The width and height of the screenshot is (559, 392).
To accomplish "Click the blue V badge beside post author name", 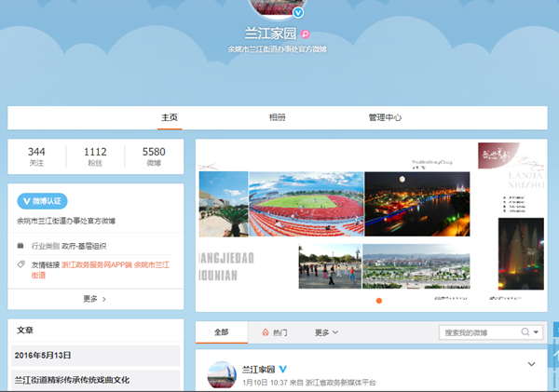I will pos(282,370).
